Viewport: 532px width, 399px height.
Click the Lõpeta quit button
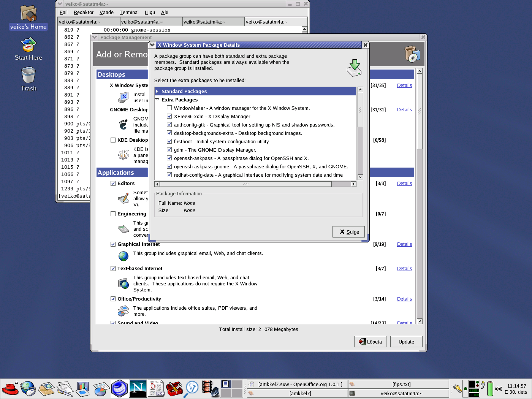click(x=370, y=342)
